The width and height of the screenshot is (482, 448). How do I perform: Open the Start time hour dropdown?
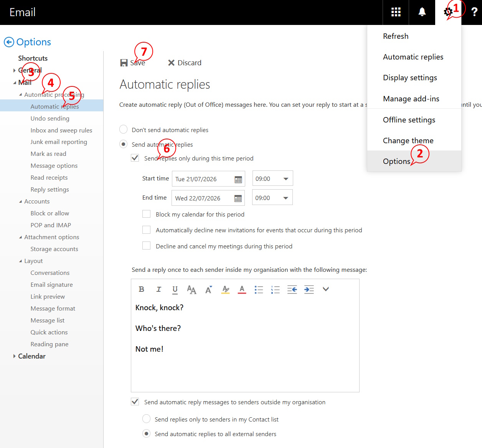pyautogui.click(x=272, y=179)
